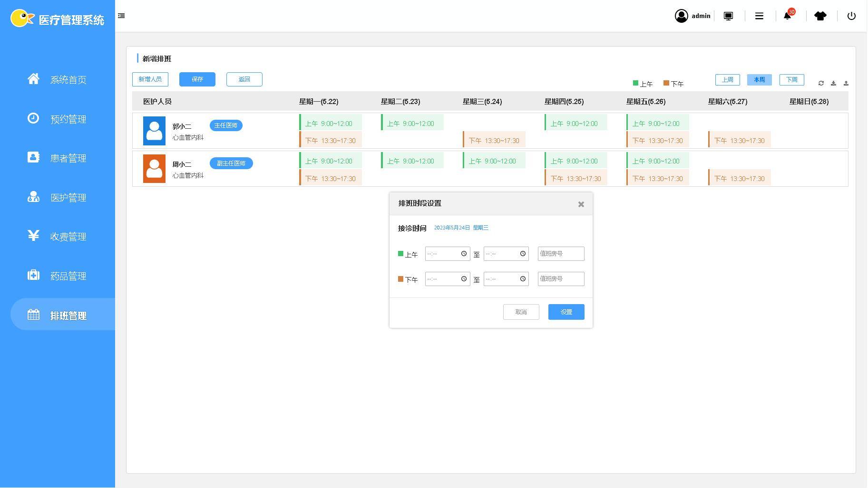Click the 设置 button in dialog
Screen dimensions: 868x488
pyautogui.click(x=566, y=312)
